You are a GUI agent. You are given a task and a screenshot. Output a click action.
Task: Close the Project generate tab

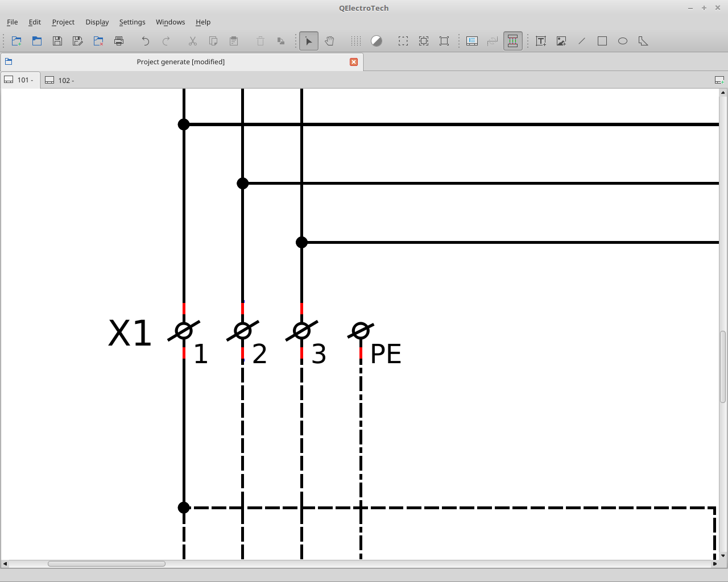(354, 62)
